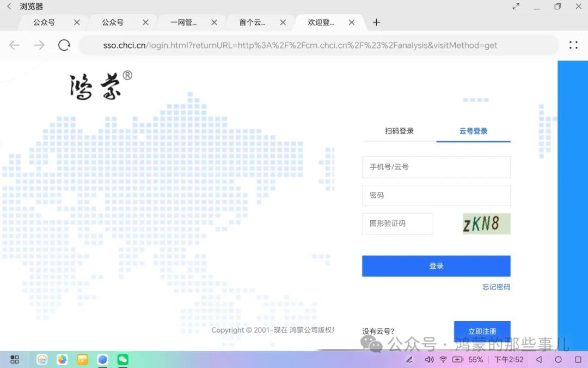Screen dimensions: 588x368
Task: Click the 没有云号? text
Action: pos(378,331)
